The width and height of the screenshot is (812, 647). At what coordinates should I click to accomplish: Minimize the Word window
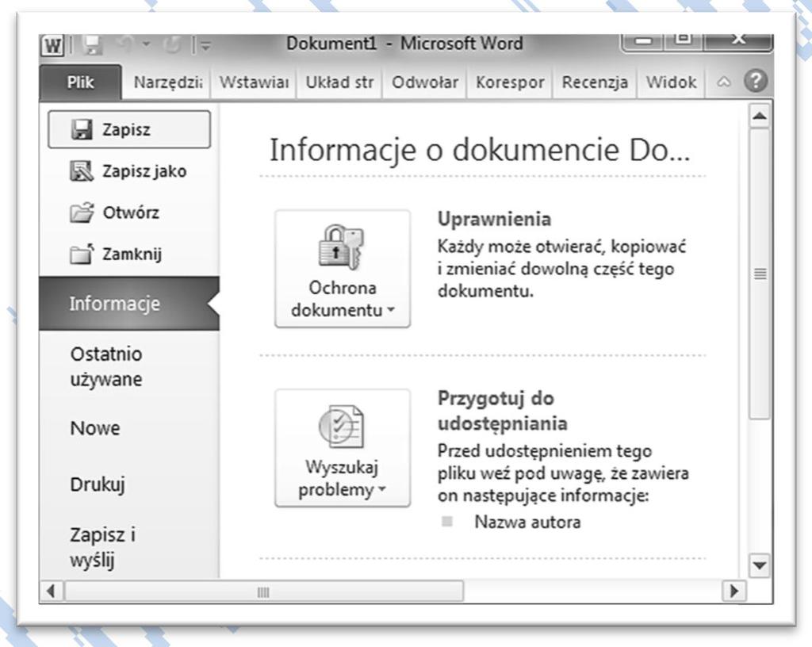tap(644, 41)
